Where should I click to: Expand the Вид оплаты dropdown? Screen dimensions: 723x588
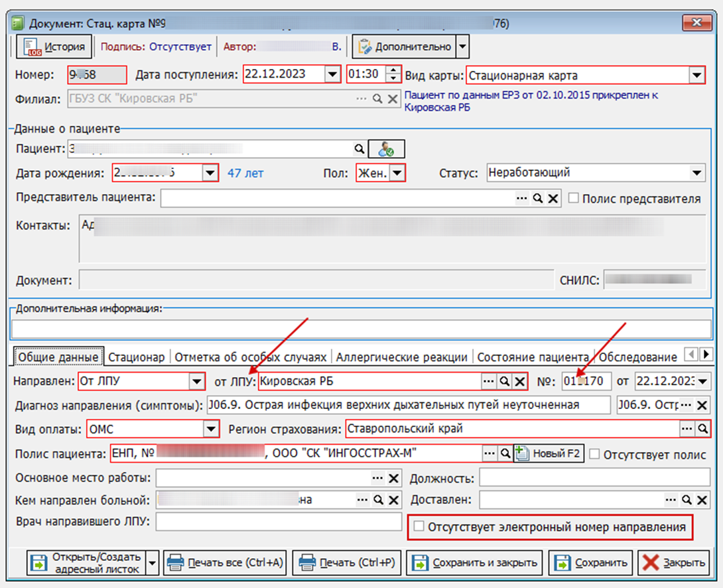click(x=211, y=429)
